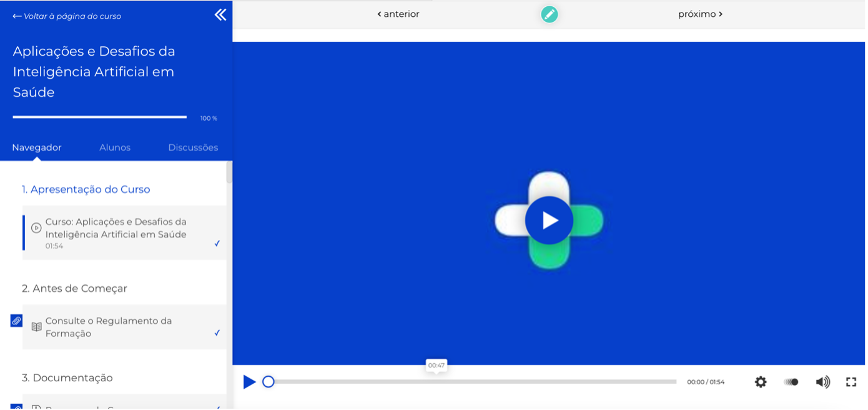The height and width of the screenshot is (410, 868).
Task: Expand section 2. Antes de Começar
Action: coord(74,288)
